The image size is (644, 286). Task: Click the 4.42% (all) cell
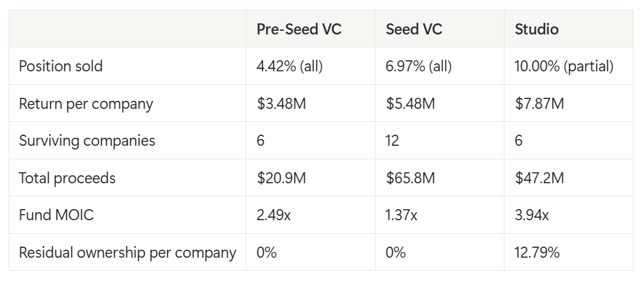pyautogui.click(x=289, y=66)
